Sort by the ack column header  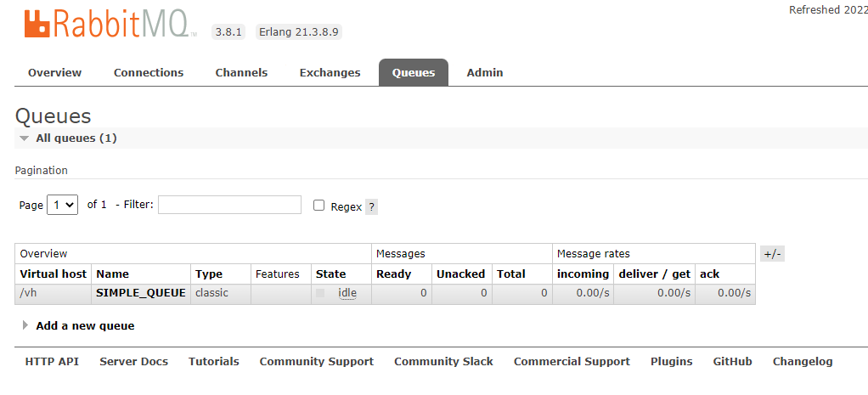pyautogui.click(x=710, y=274)
